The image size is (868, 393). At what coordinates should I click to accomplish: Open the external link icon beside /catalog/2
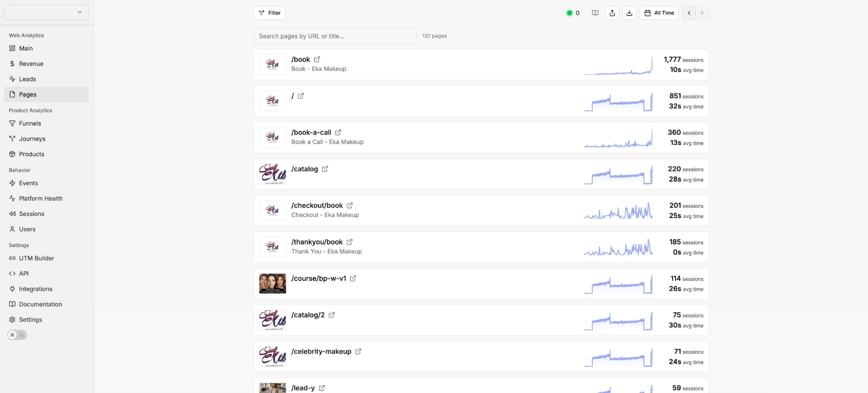tap(331, 315)
